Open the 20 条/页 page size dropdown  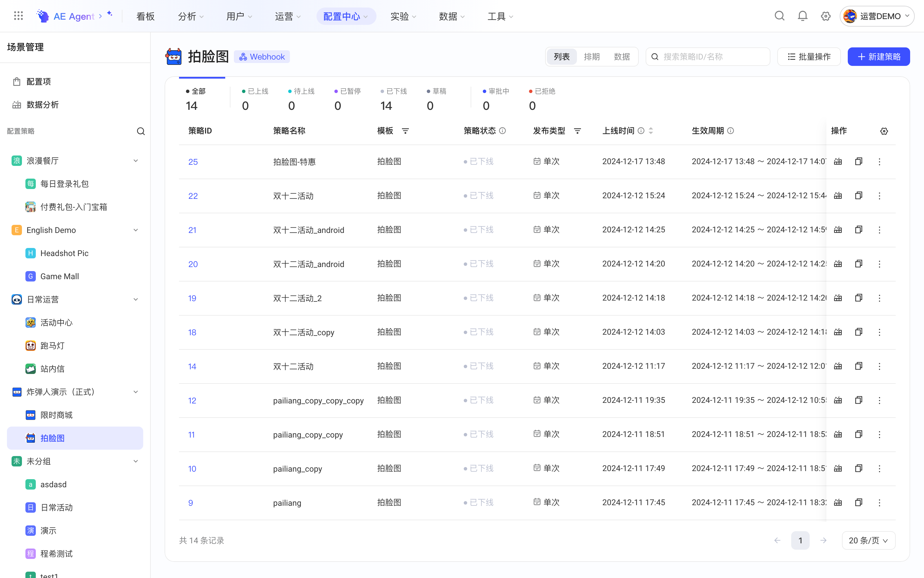(x=868, y=540)
